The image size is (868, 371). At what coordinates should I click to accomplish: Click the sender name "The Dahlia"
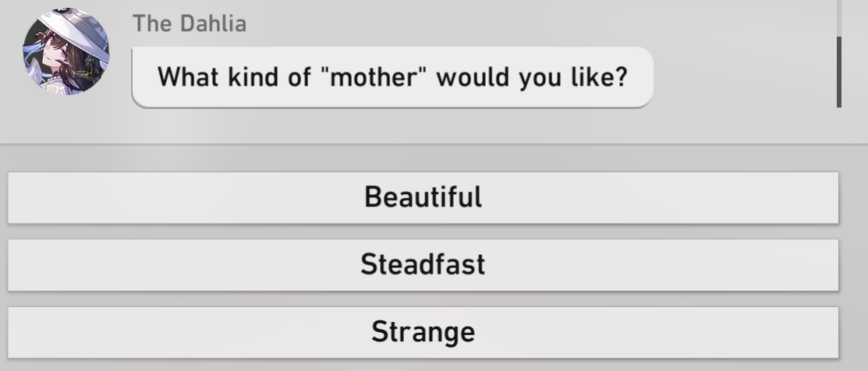pos(190,24)
